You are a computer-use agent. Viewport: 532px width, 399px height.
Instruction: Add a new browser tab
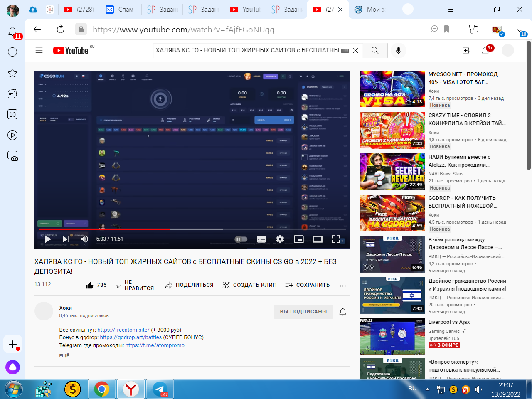[408, 9]
